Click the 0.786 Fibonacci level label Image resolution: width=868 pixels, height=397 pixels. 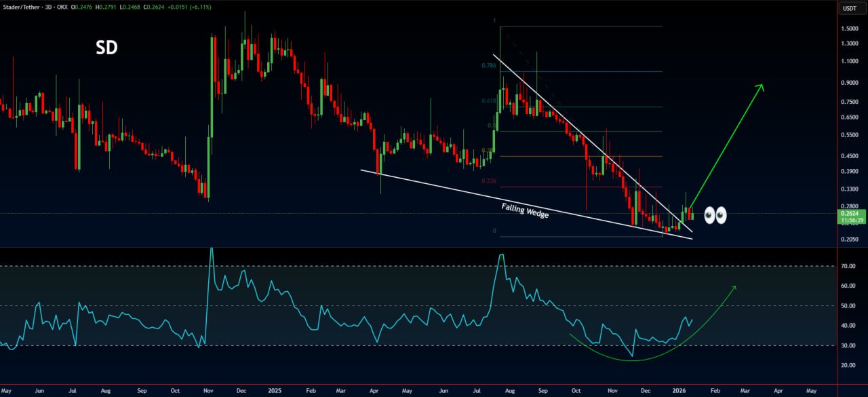(x=488, y=66)
